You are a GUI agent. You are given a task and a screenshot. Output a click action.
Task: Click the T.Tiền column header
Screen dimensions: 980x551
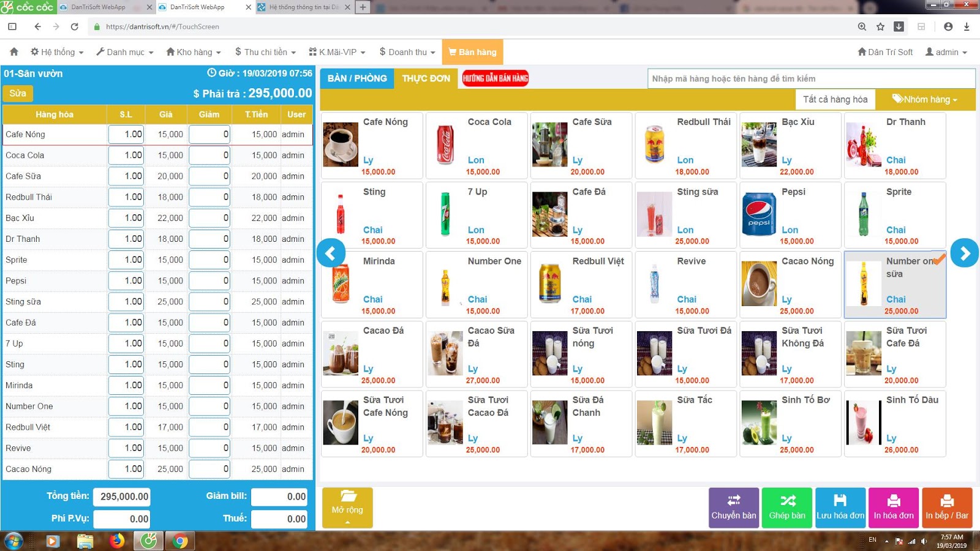tap(257, 114)
